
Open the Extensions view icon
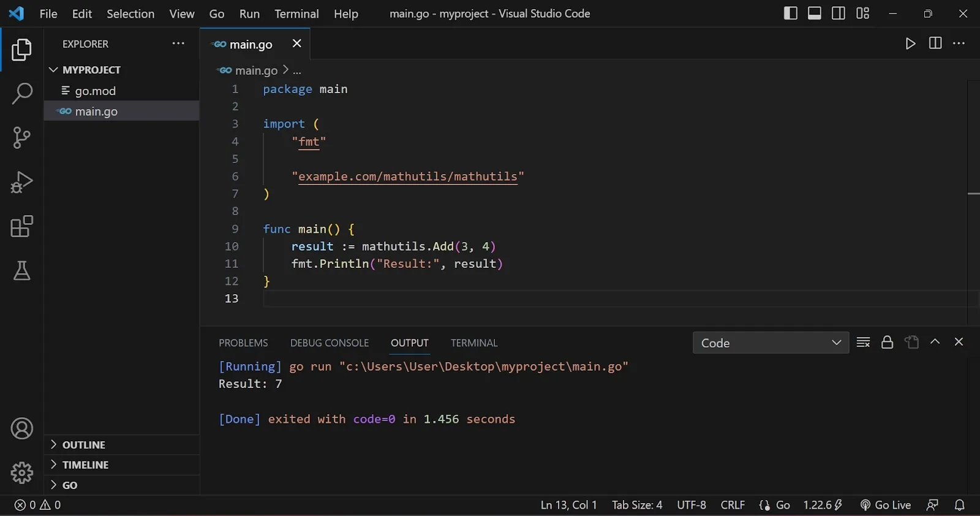pyautogui.click(x=21, y=226)
